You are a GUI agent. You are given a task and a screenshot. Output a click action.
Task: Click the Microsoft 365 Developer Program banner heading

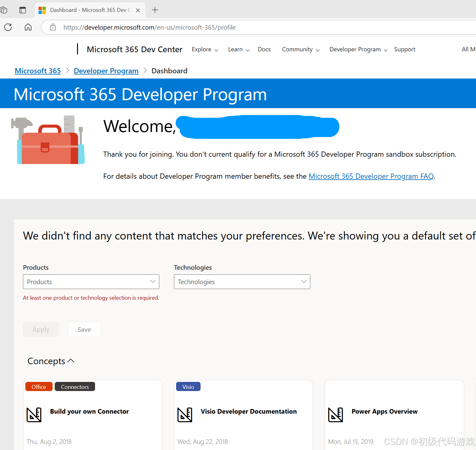(140, 94)
